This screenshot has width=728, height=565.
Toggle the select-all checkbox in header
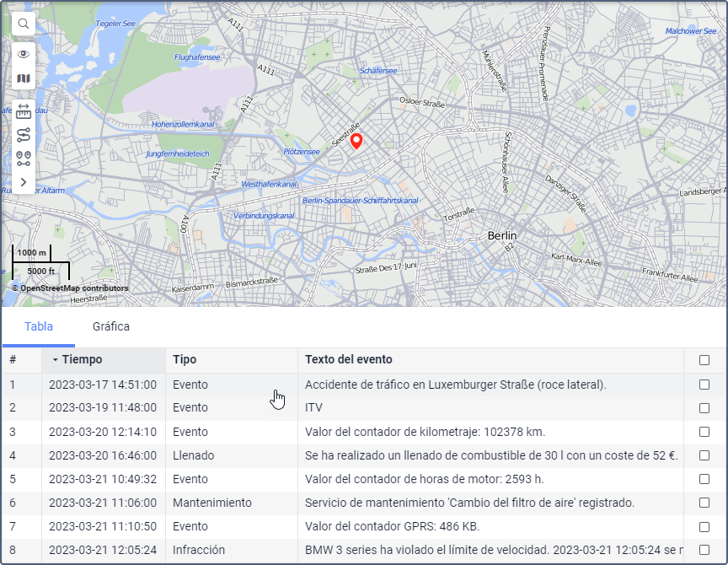coord(704,360)
